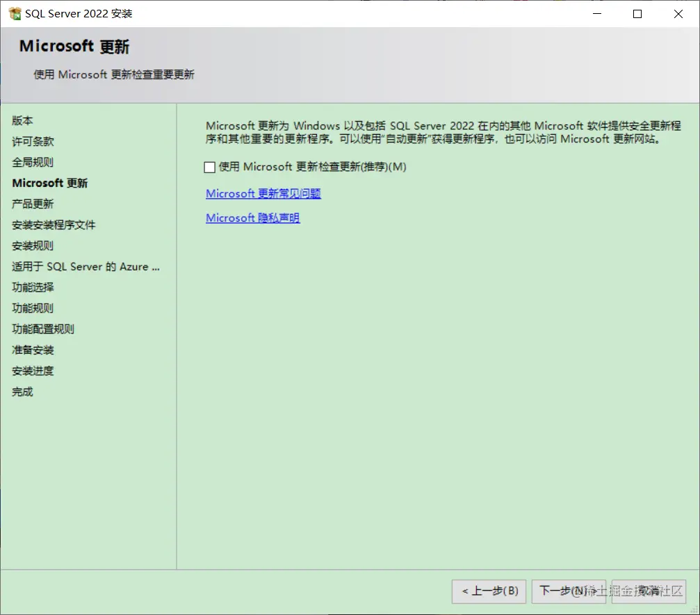
Task: Select the 版本 step in sidebar
Action: point(22,120)
